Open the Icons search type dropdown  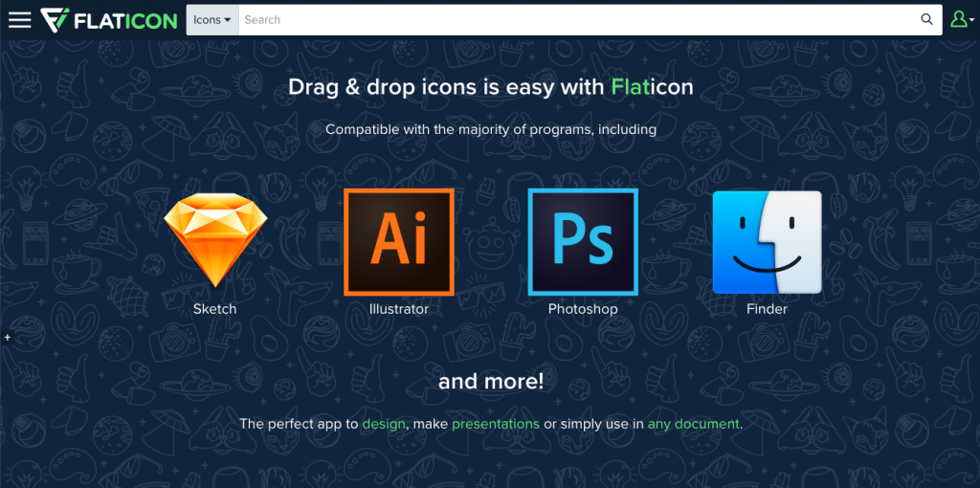click(x=212, y=19)
